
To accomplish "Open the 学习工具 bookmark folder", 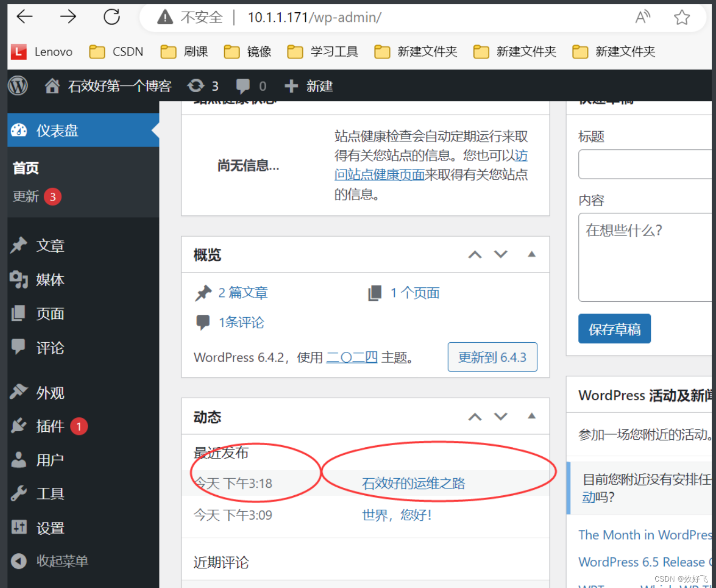I will pyautogui.click(x=323, y=52).
